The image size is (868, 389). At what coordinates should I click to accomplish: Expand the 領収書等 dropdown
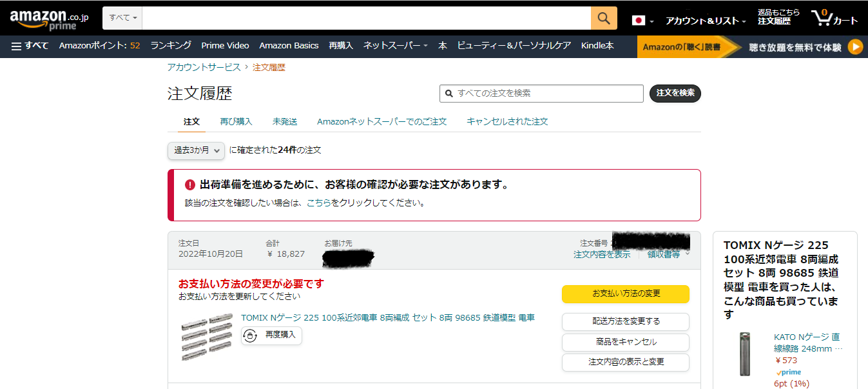668,255
